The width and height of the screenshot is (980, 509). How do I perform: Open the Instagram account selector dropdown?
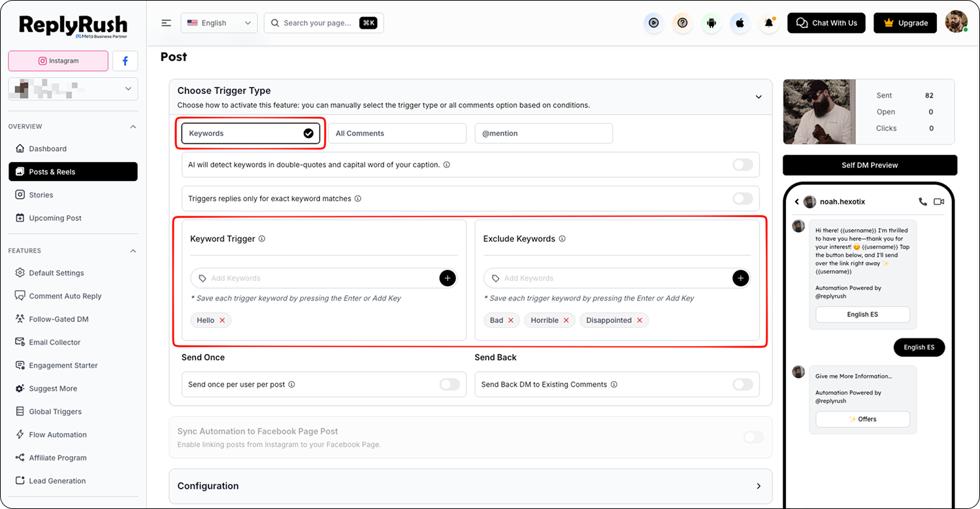tap(73, 89)
